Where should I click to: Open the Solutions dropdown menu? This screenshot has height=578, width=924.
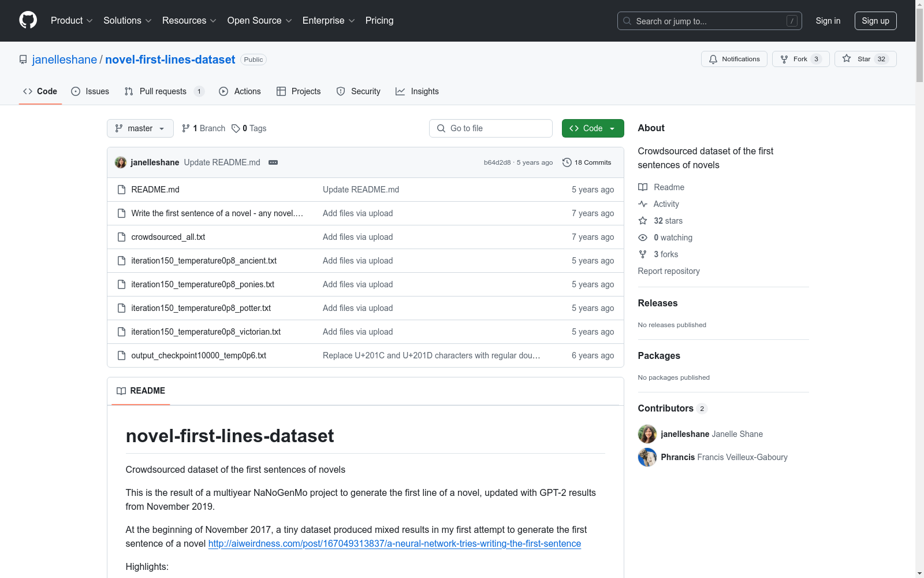pyautogui.click(x=128, y=20)
